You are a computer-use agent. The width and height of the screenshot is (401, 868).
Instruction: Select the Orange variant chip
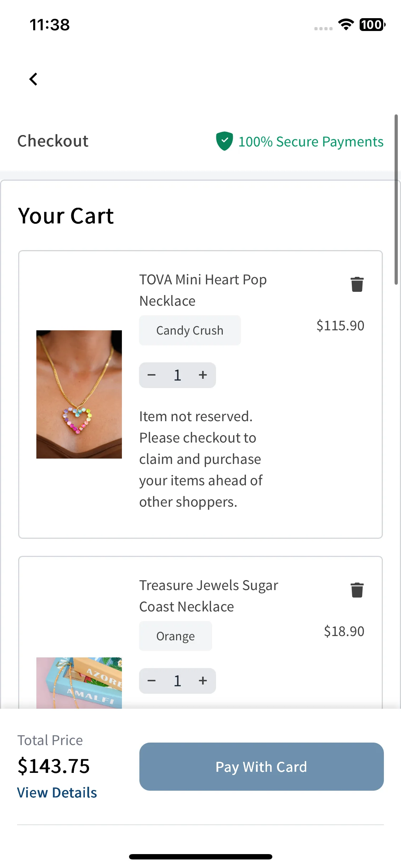tap(176, 636)
